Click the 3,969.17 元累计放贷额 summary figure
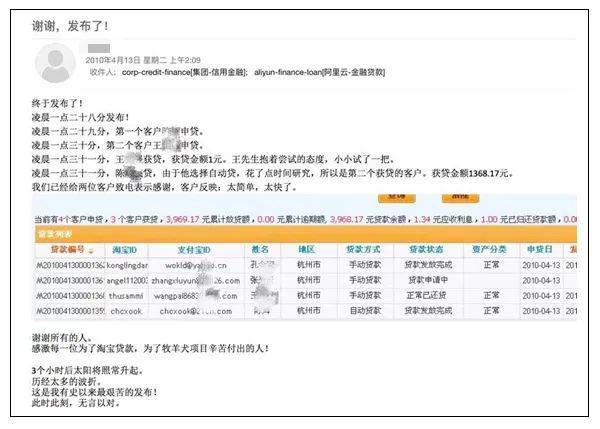Image resolution: width=600 pixels, height=429 pixels. point(208,220)
